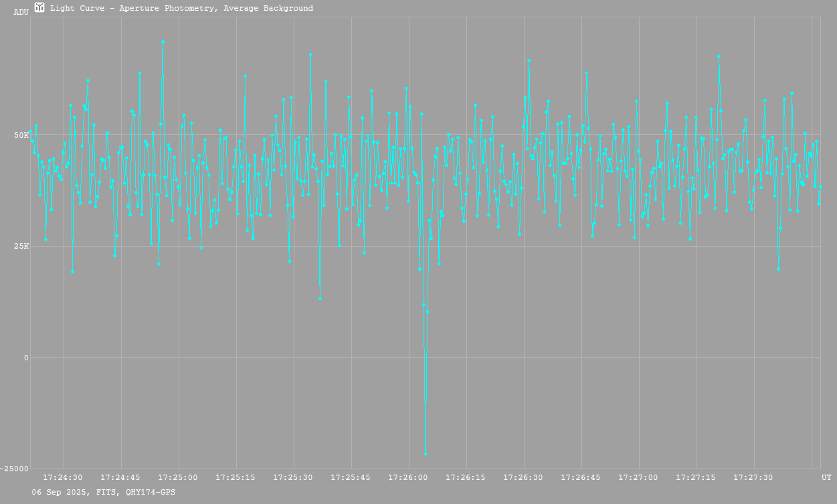Click the 25K y-axis label
This screenshot has width=837, height=504.
tap(22, 247)
